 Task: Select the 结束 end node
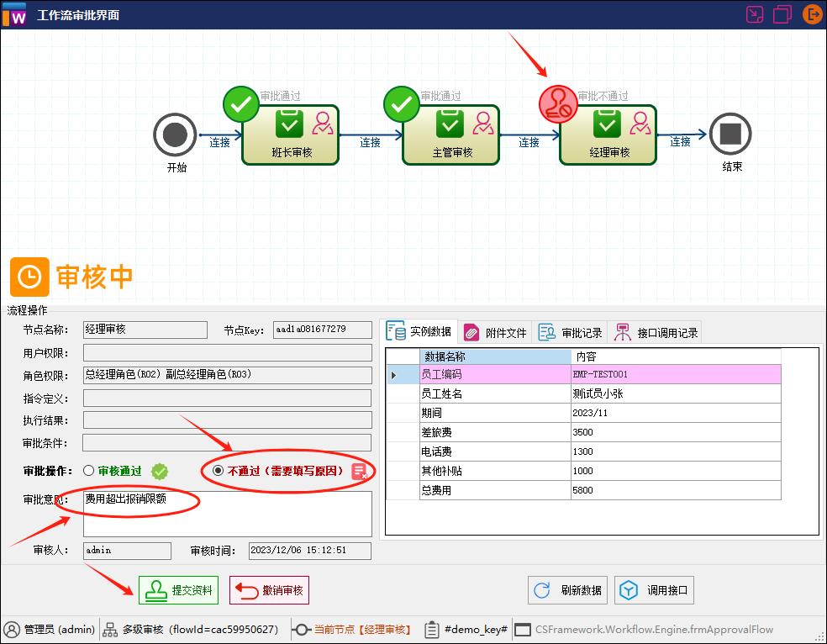(x=730, y=134)
